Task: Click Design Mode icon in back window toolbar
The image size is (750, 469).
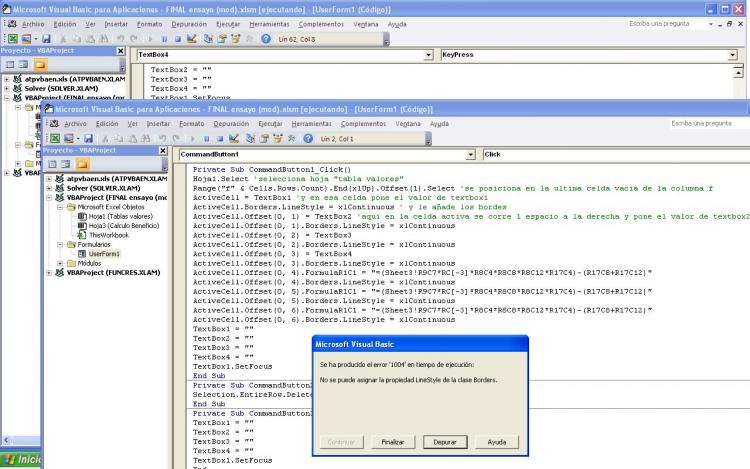Action: (192, 39)
